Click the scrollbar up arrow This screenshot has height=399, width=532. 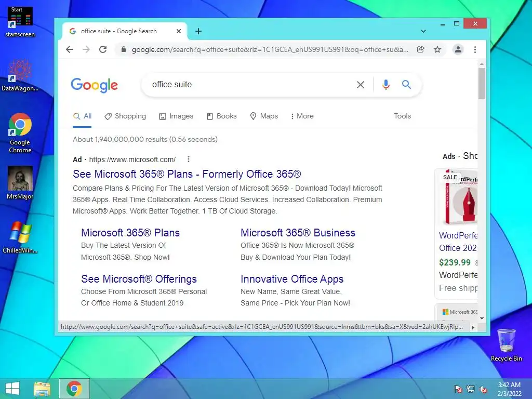coord(482,64)
